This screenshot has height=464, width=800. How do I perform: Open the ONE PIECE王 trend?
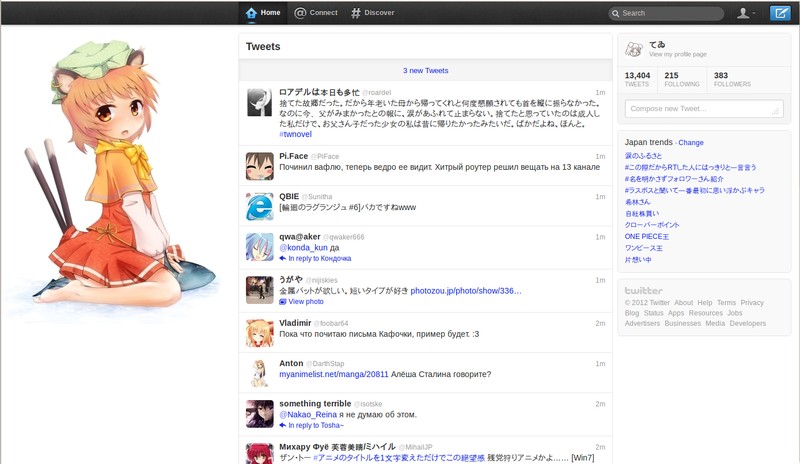coord(646,236)
